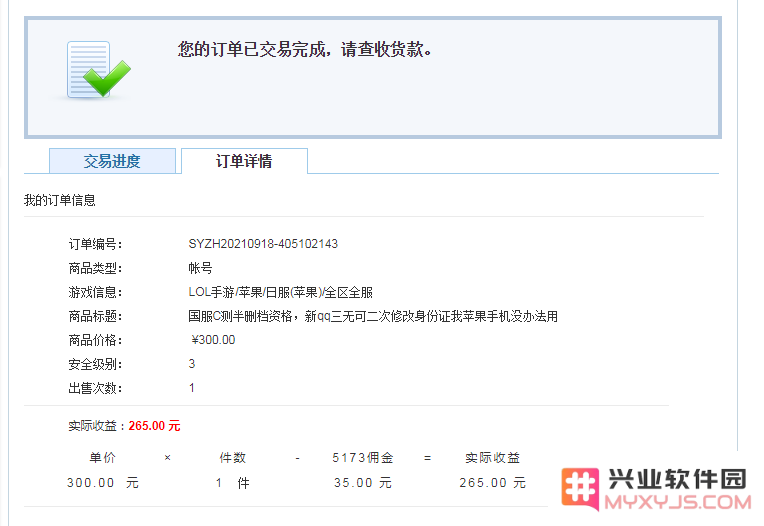Viewport: 764px width, 526px height.
Task: Click the 安全级别 label
Action: pyautogui.click(x=96, y=364)
